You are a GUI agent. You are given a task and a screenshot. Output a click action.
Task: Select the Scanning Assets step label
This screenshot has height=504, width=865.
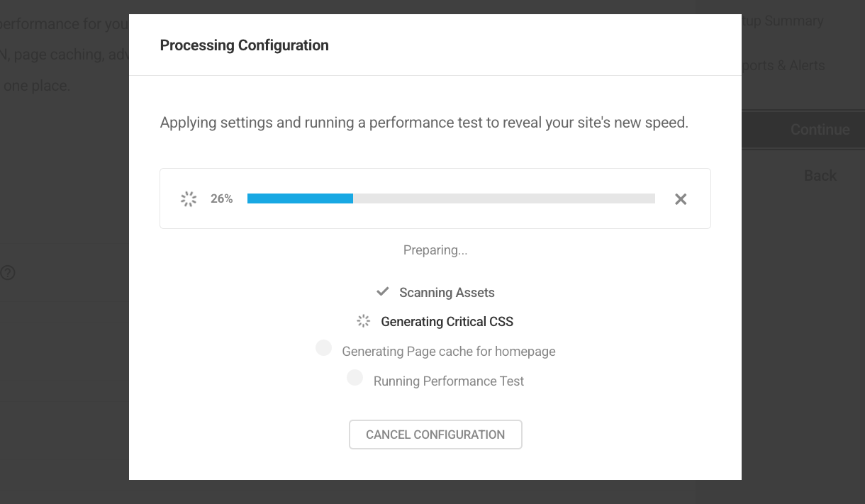(447, 293)
